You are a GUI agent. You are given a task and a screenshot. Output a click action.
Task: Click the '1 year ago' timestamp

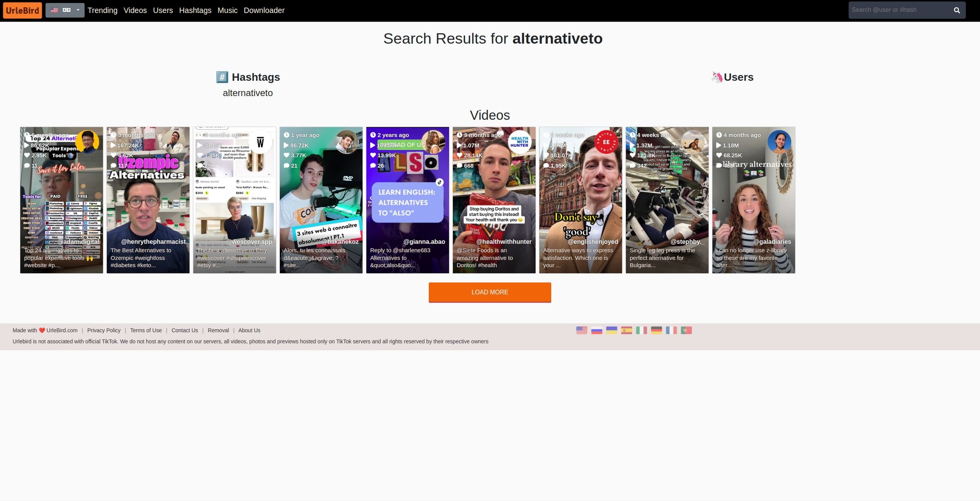305,135
